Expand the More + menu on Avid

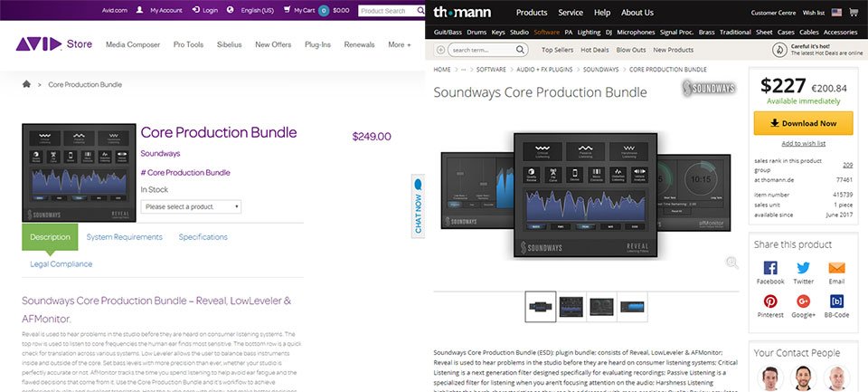point(399,44)
